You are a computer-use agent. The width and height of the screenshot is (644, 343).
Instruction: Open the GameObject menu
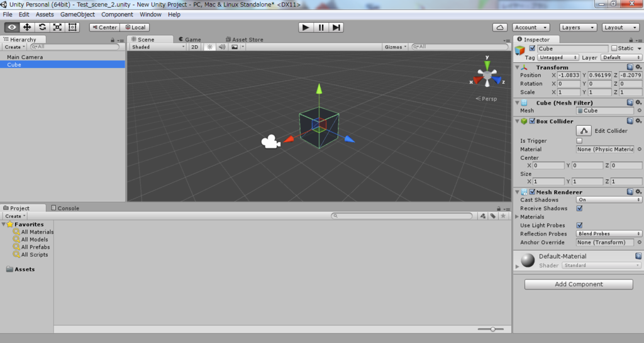tap(77, 14)
